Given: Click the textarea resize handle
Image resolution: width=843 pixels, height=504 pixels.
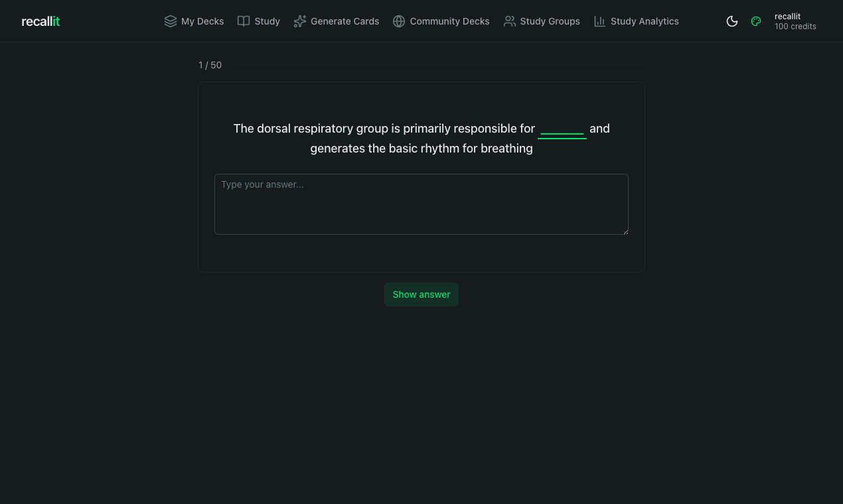Looking at the screenshot, I should (625, 231).
